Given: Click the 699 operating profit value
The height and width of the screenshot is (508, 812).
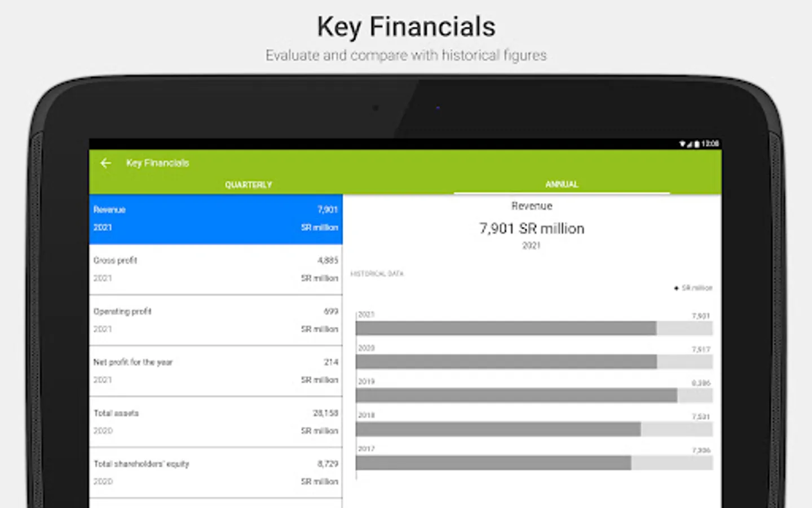Looking at the screenshot, I should coord(331,312).
